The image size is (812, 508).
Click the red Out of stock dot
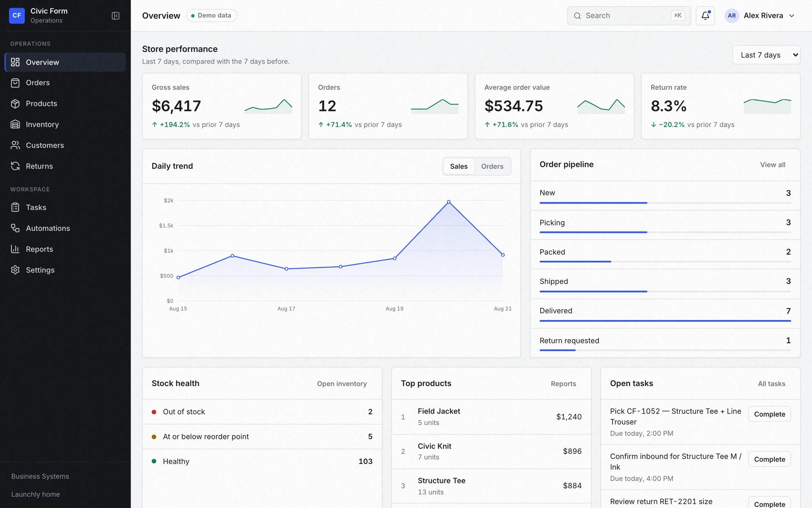[154, 412]
